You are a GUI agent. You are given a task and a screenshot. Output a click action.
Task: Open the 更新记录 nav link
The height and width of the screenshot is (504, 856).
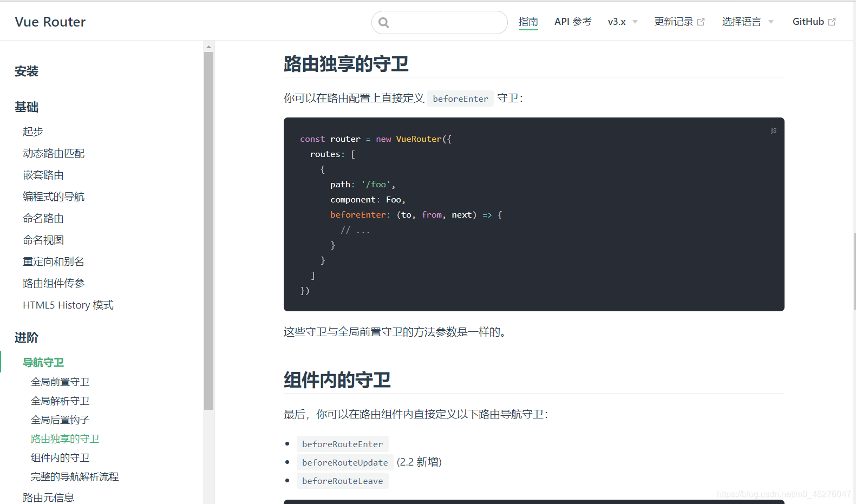(x=674, y=22)
